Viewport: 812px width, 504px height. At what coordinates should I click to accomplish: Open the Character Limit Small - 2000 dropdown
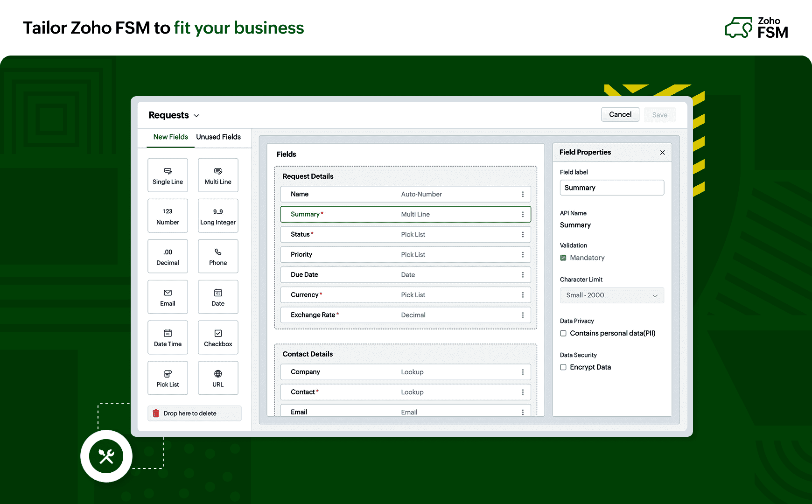pos(612,295)
